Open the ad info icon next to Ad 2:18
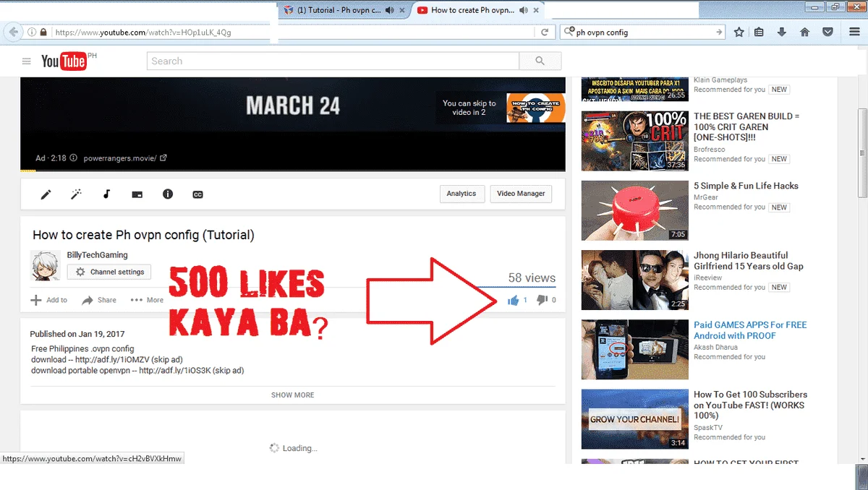 74,158
